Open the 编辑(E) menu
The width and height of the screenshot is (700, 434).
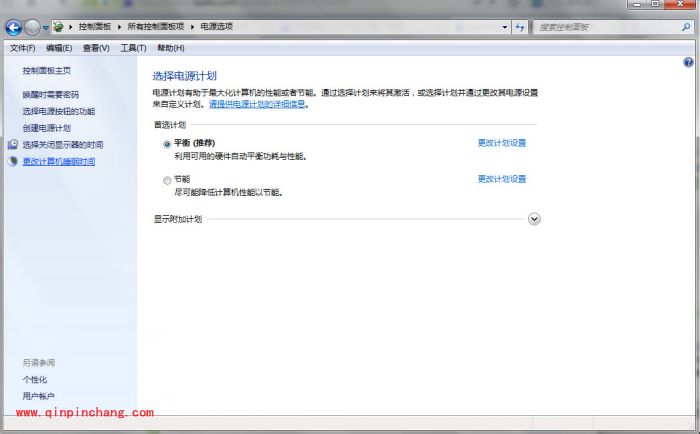click(59, 48)
